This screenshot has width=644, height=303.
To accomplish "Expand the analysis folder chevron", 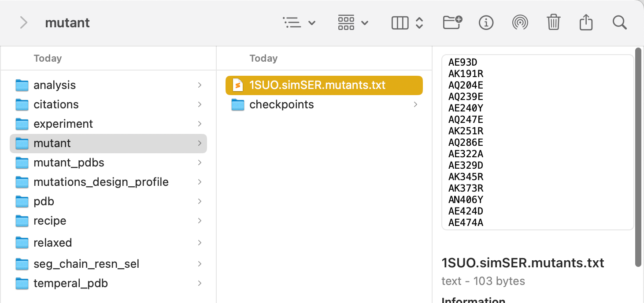I will (x=200, y=85).
